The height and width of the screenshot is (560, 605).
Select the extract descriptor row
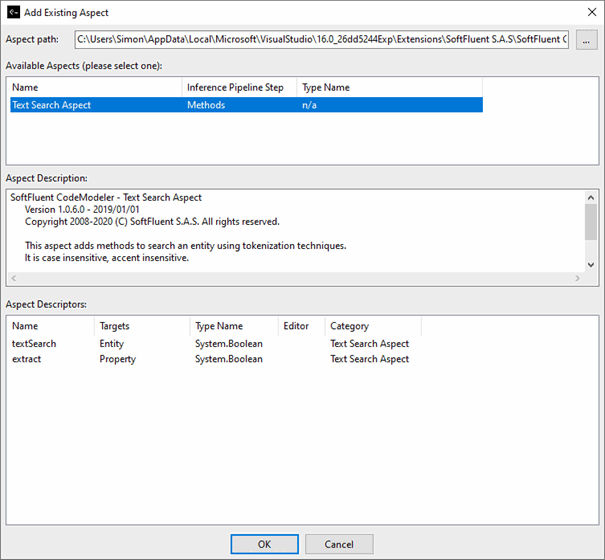point(216,359)
